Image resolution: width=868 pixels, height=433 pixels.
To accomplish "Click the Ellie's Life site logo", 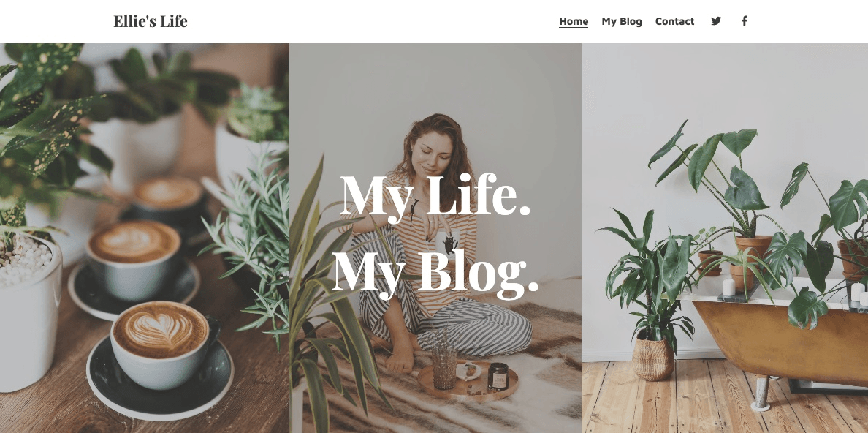I will [151, 21].
